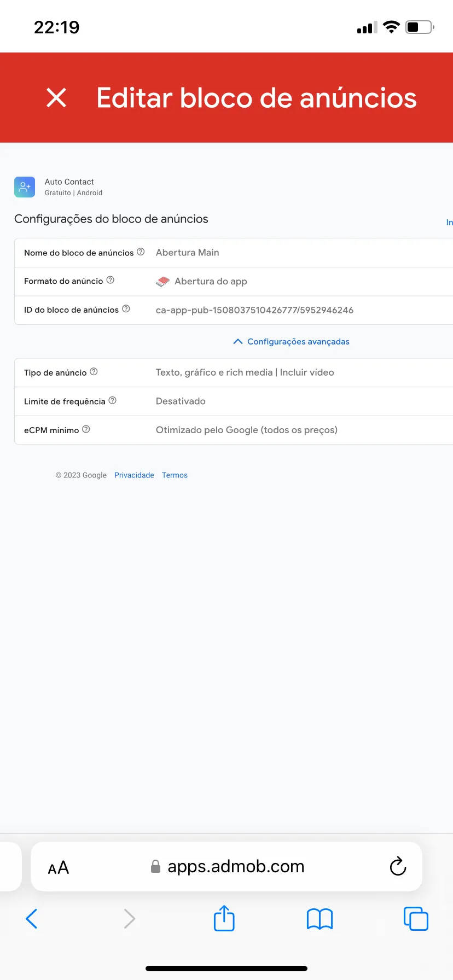Open Safari AA page settings menu
This screenshot has width=453, height=980.
[59, 868]
